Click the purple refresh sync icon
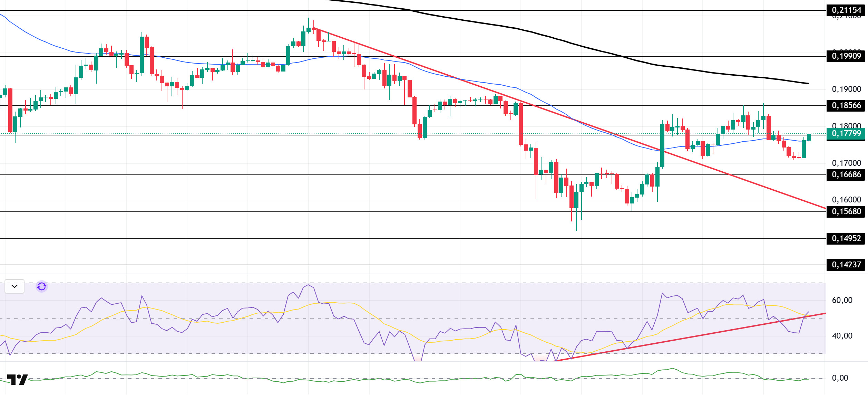This screenshot has width=868, height=399. pyautogui.click(x=42, y=286)
